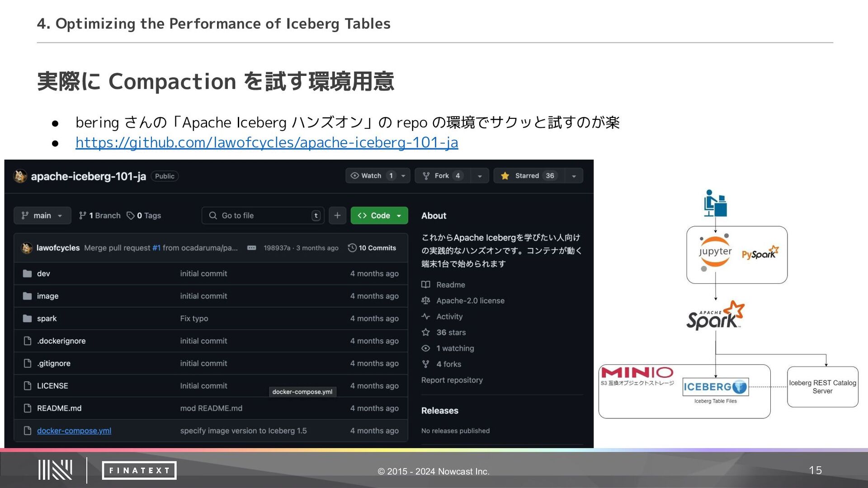Open the 36 stars link
Image resolution: width=868 pixels, height=488 pixels.
click(x=451, y=332)
